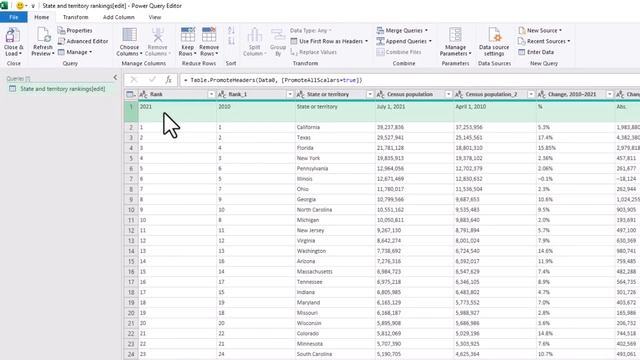
Task: Click the South Carolina cell
Action: (x=335, y=354)
